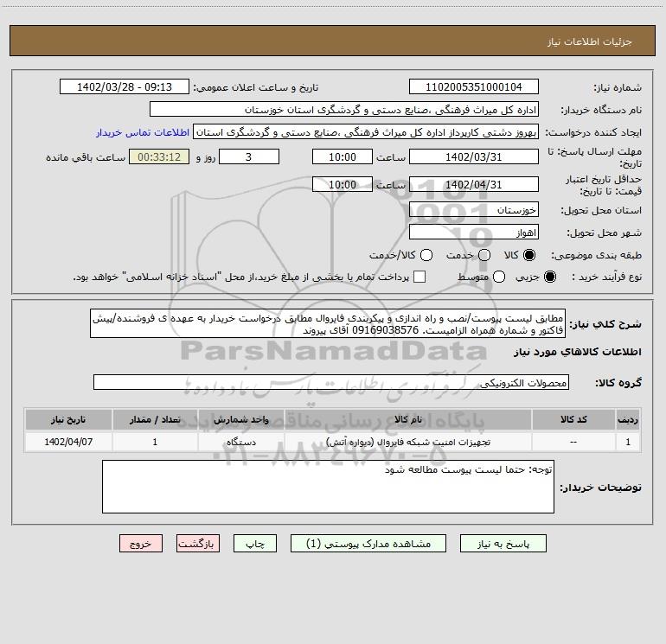Toggle the اسناد خزانه اسلامی payment checkbox
The height and width of the screenshot is (644, 666).
pos(419,277)
